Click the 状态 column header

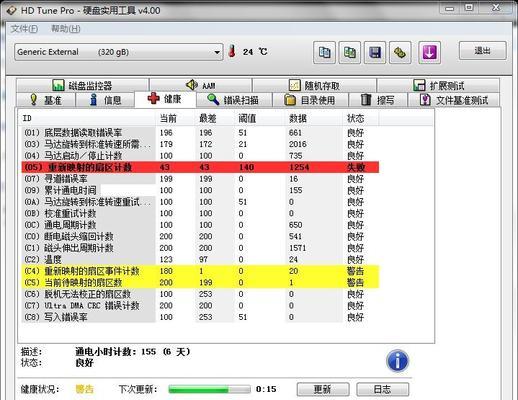pyautogui.click(x=361, y=118)
